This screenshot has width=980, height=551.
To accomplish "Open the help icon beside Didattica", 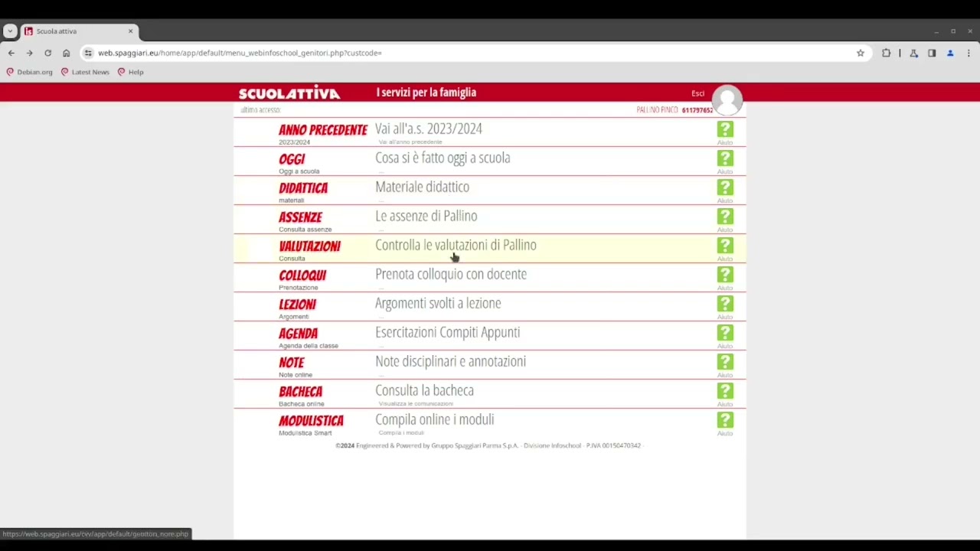I will pos(725,187).
